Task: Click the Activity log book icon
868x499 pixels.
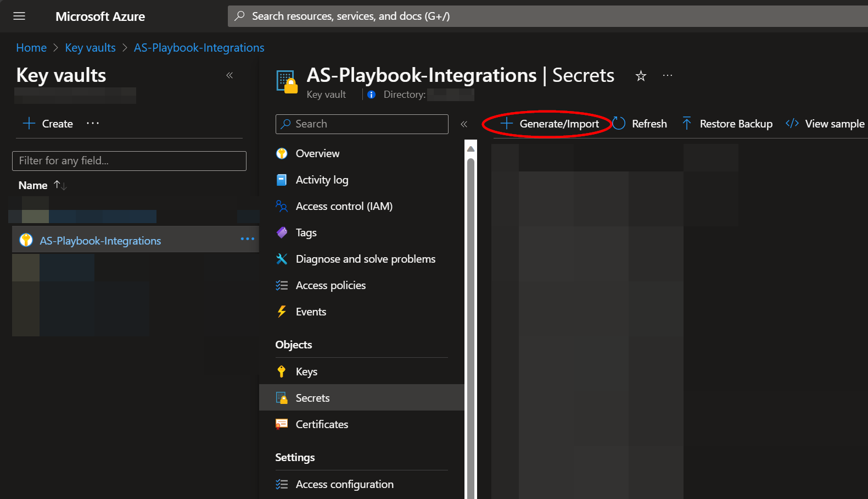Action: point(282,180)
